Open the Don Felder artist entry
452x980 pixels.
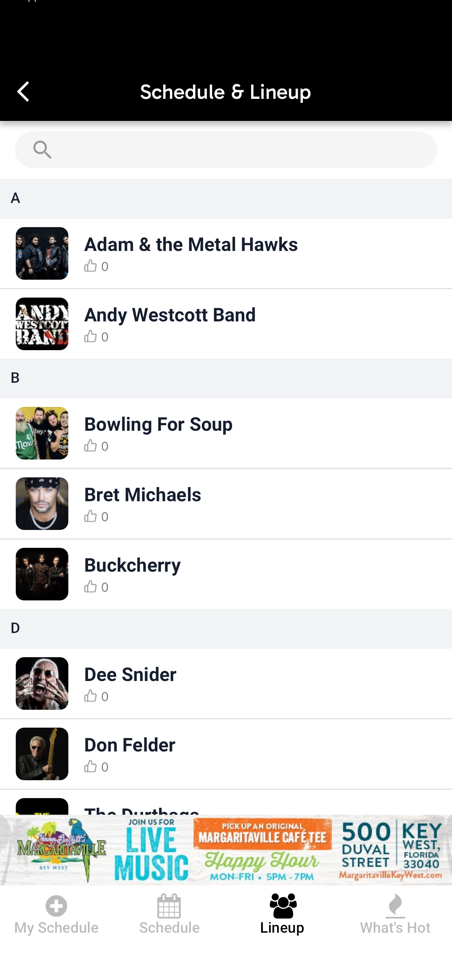pyautogui.click(x=226, y=754)
